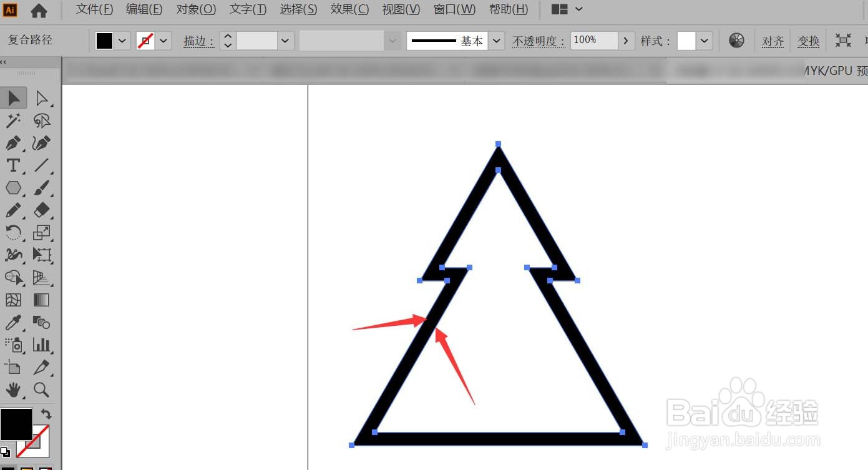Open the 不透明度 opacity panel link
The height and width of the screenshot is (470, 868).
[x=539, y=41]
